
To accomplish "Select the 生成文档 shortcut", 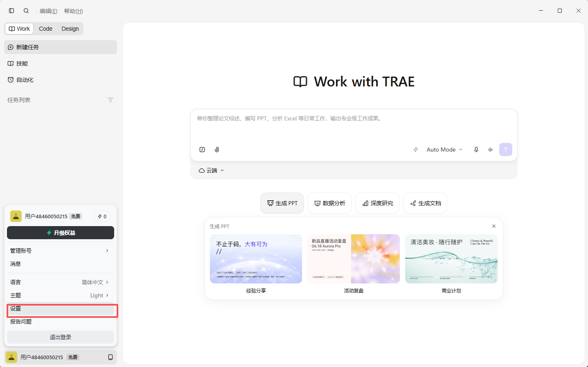I will 425,203.
